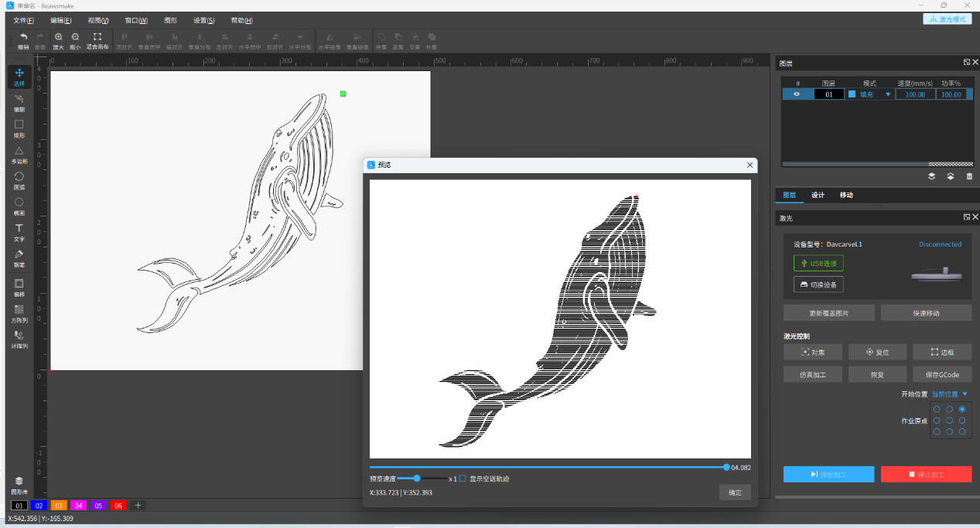Image resolution: width=980 pixels, height=528 pixels.
Task: Click the 确定 button in preview dialog
Action: point(734,492)
